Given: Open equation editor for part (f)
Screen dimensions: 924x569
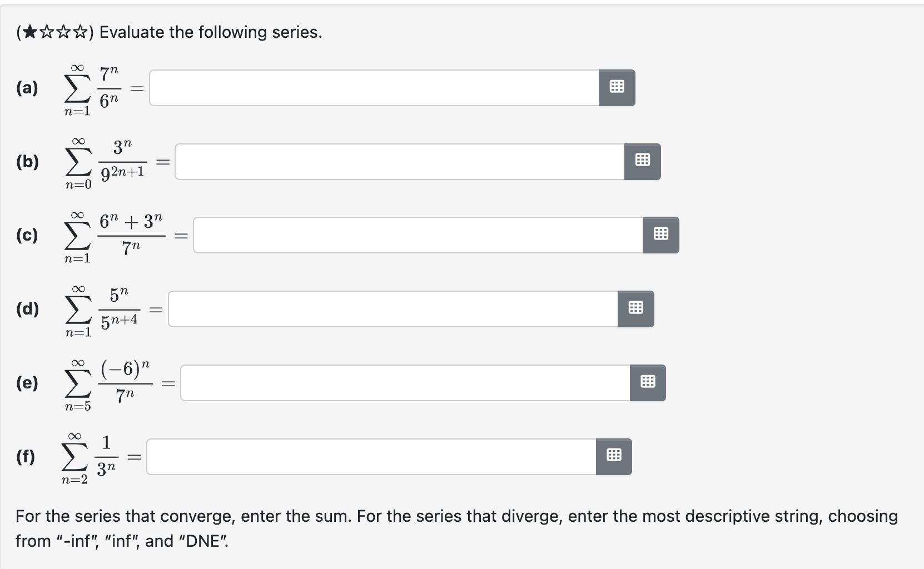Looking at the screenshot, I should pos(614,457).
